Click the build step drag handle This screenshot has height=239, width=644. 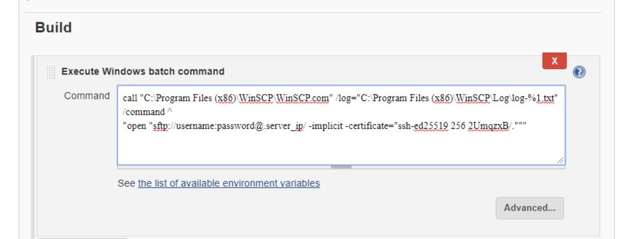pos(51,72)
